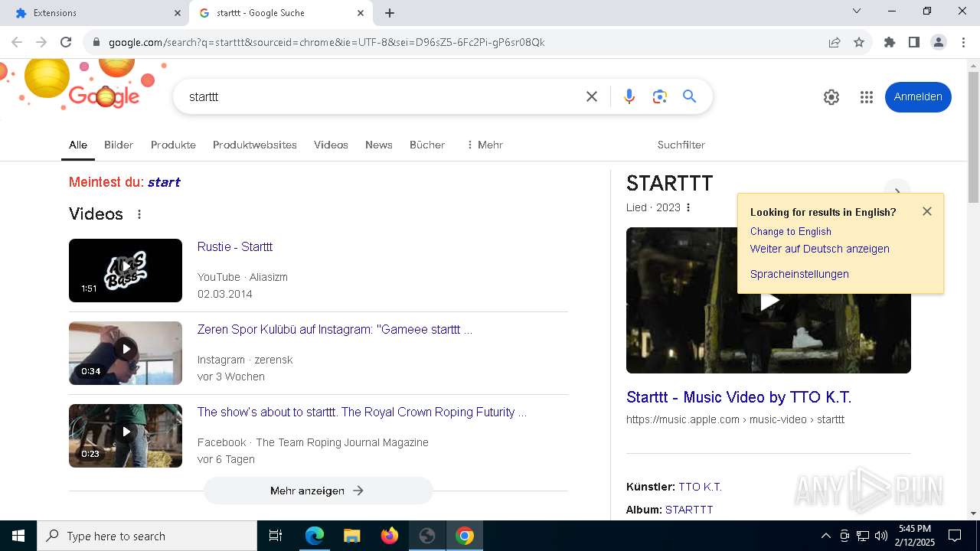The image size is (980, 551).
Task: Open the Google apps grid
Action: [x=867, y=97]
